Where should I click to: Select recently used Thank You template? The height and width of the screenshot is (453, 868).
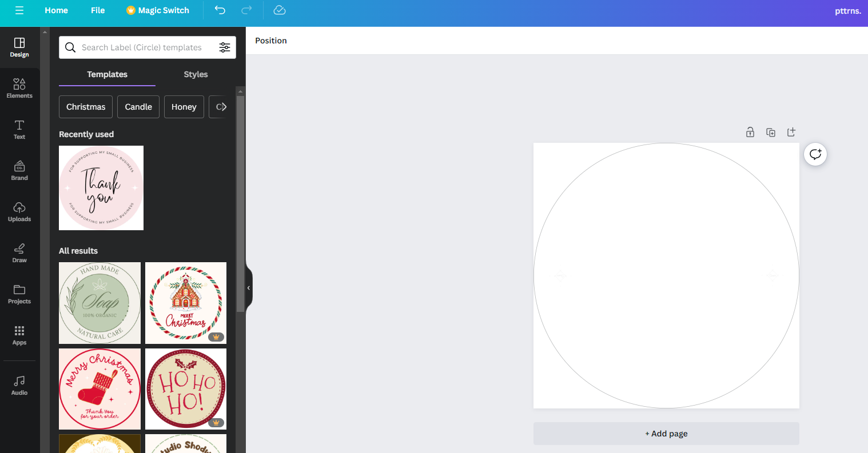coord(101,188)
